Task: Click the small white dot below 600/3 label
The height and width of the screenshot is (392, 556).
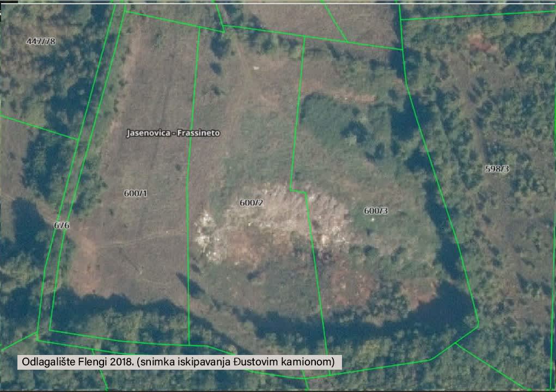Action: click(372, 219)
